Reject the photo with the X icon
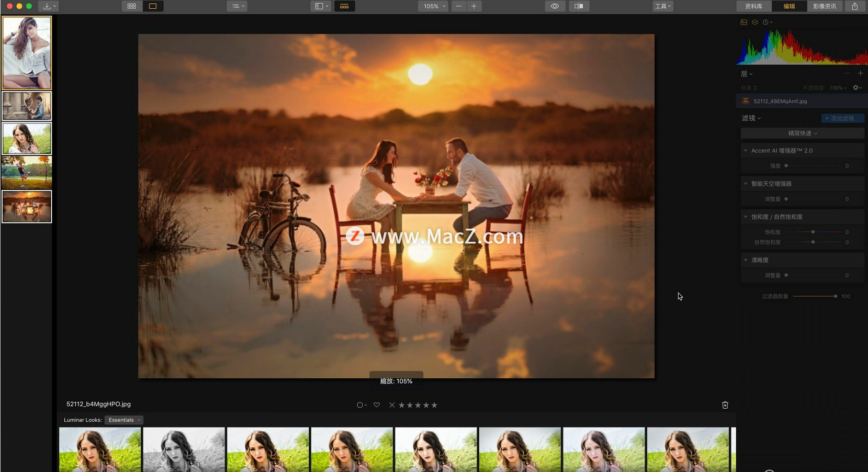This screenshot has width=868, height=472. [392, 405]
